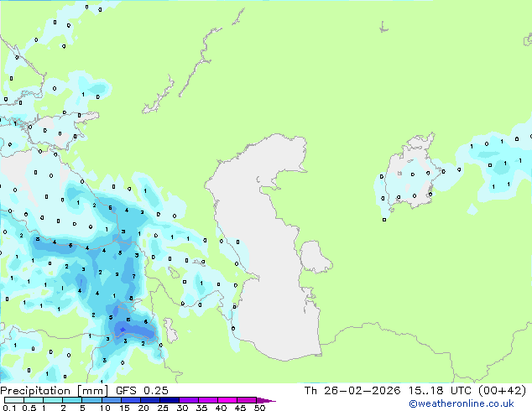Click the 30–35 mm purple legend box
Screen dimensions: 532x411
pos(188,400)
